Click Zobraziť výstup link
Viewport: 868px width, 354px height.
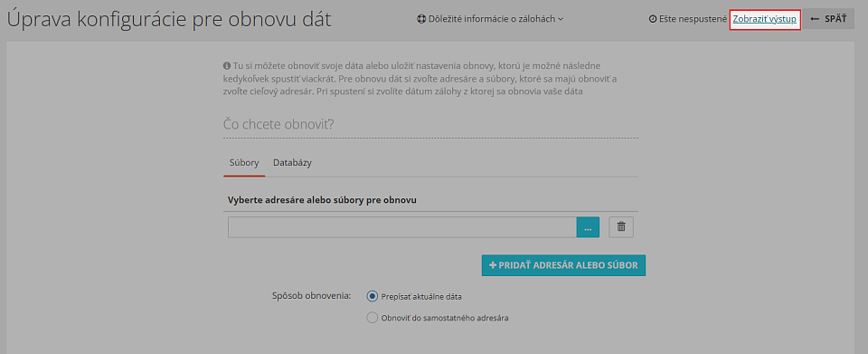(765, 19)
